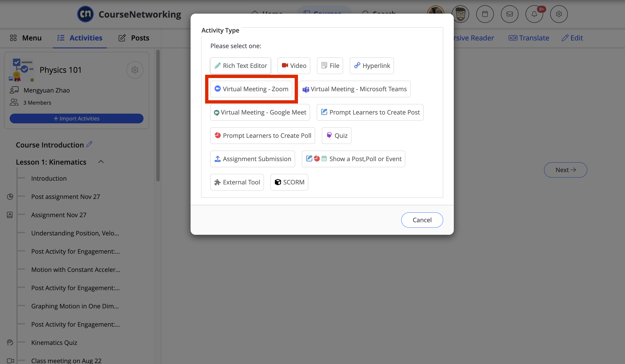Open the Introduction activity
The height and width of the screenshot is (364, 625).
click(49, 178)
